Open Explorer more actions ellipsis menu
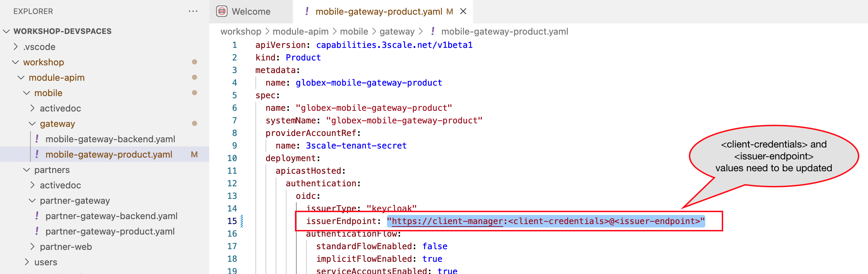Viewport: 868px width, 274px height. coord(193,11)
